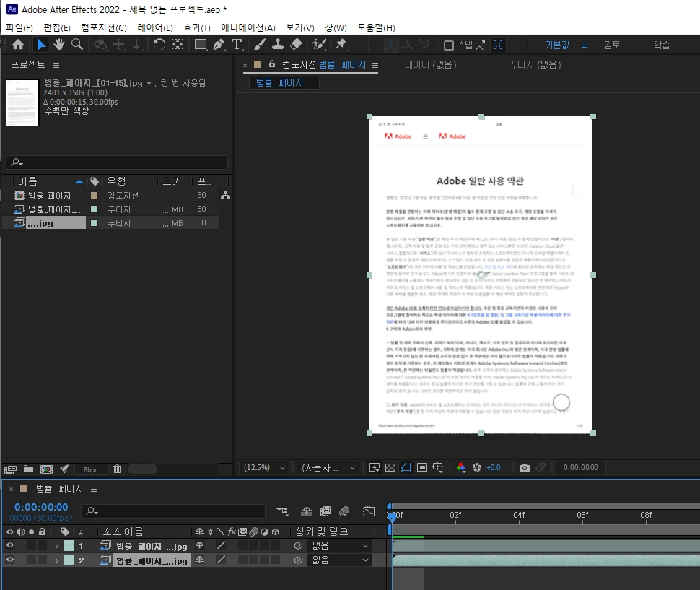Open layer 1 parent 없음 dropdown
Screen dimensions: 700x590
coord(339,546)
